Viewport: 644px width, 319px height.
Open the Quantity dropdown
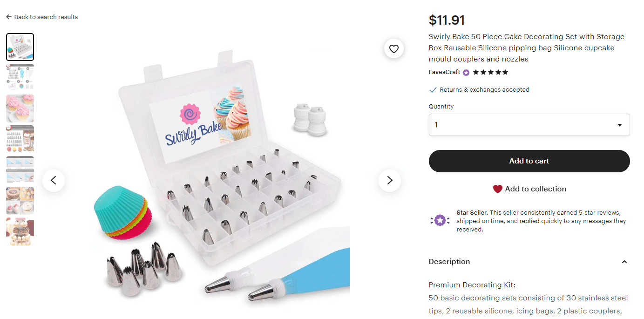point(529,125)
